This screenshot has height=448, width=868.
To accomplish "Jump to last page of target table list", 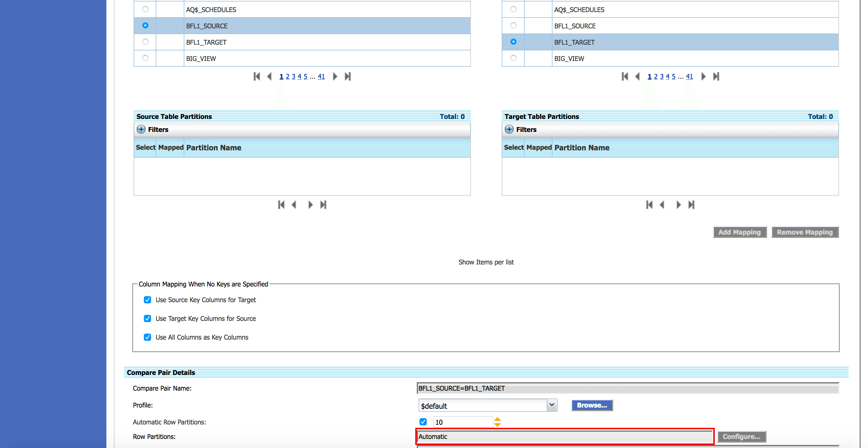I will pyautogui.click(x=716, y=76).
